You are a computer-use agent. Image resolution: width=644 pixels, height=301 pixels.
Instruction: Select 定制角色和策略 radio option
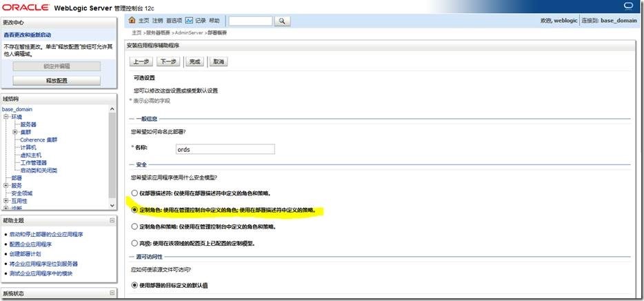click(x=134, y=226)
